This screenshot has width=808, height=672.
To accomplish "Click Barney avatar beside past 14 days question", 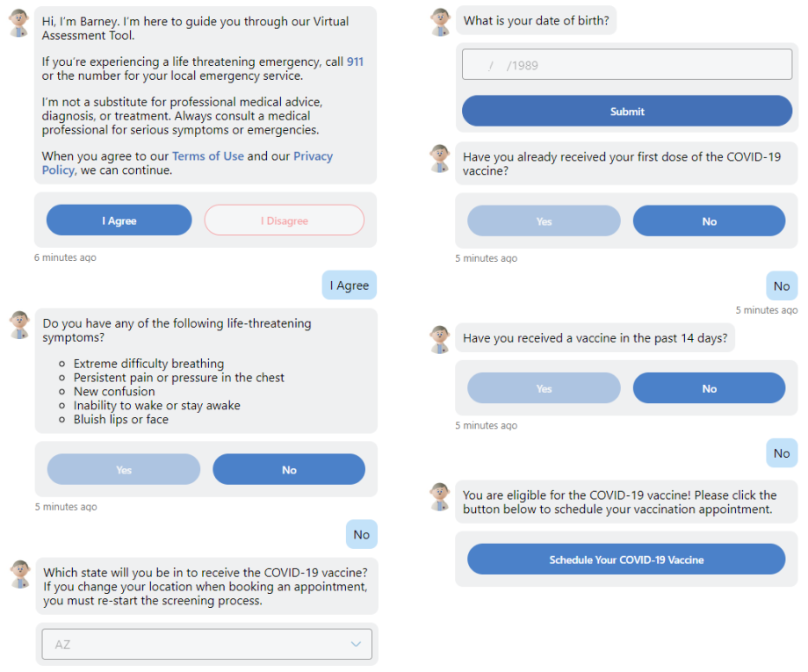I will pyautogui.click(x=440, y=339).
